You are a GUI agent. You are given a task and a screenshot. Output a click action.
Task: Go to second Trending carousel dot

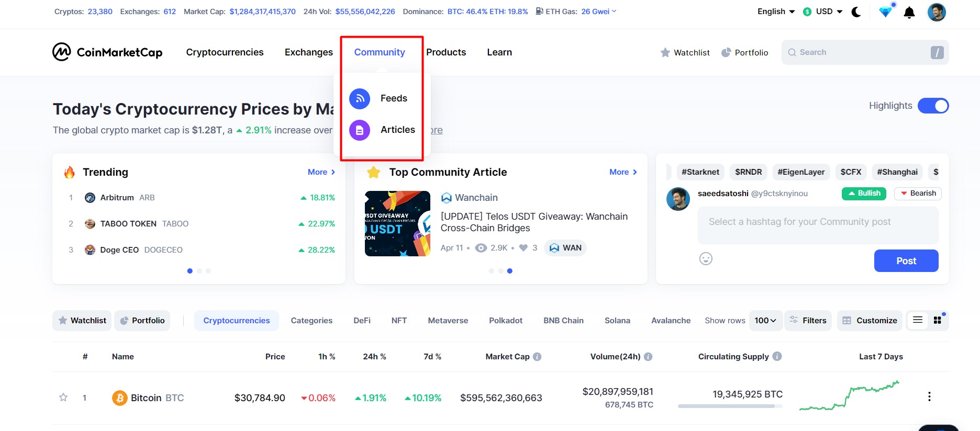(x=199, y=271)
